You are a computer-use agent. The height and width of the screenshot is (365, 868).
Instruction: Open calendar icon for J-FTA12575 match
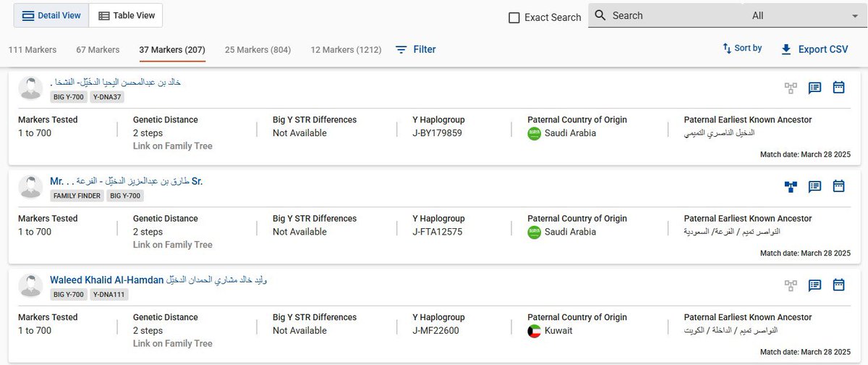click(838, 186)
